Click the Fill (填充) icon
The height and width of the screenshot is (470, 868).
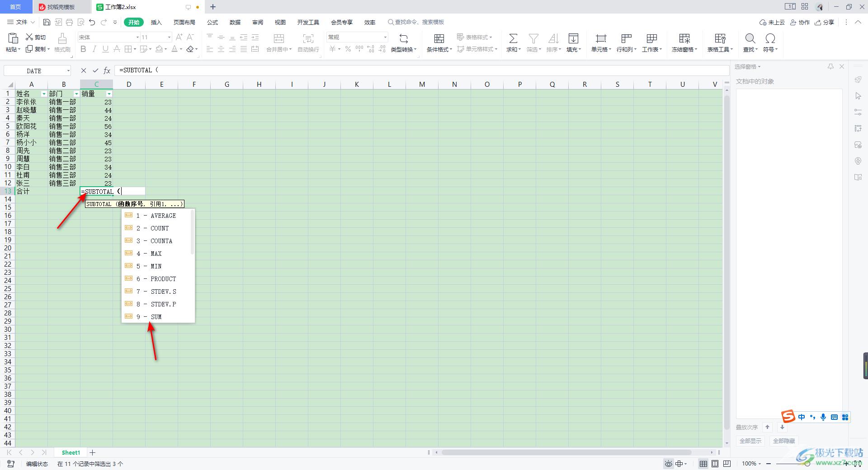point(573,38)
